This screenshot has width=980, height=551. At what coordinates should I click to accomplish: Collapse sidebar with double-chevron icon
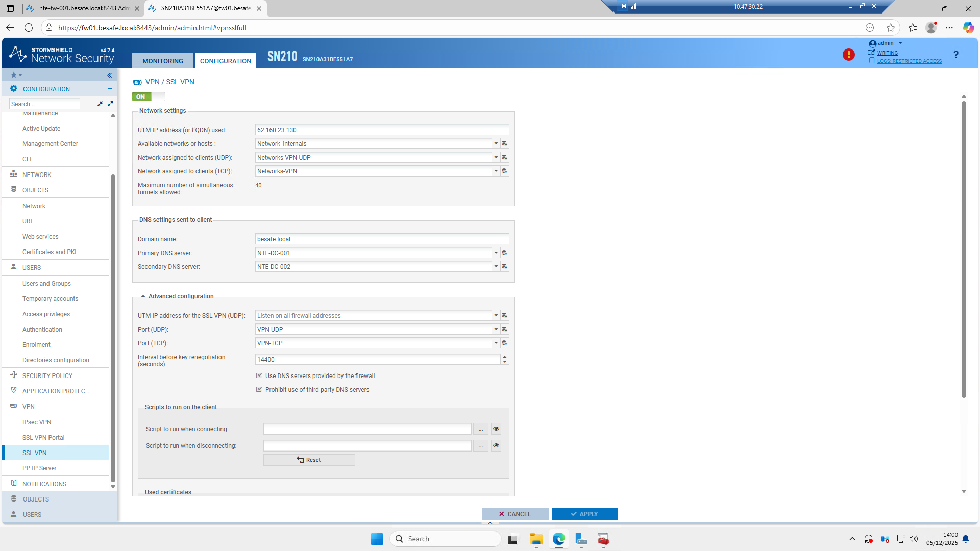(x=109, y=75)
